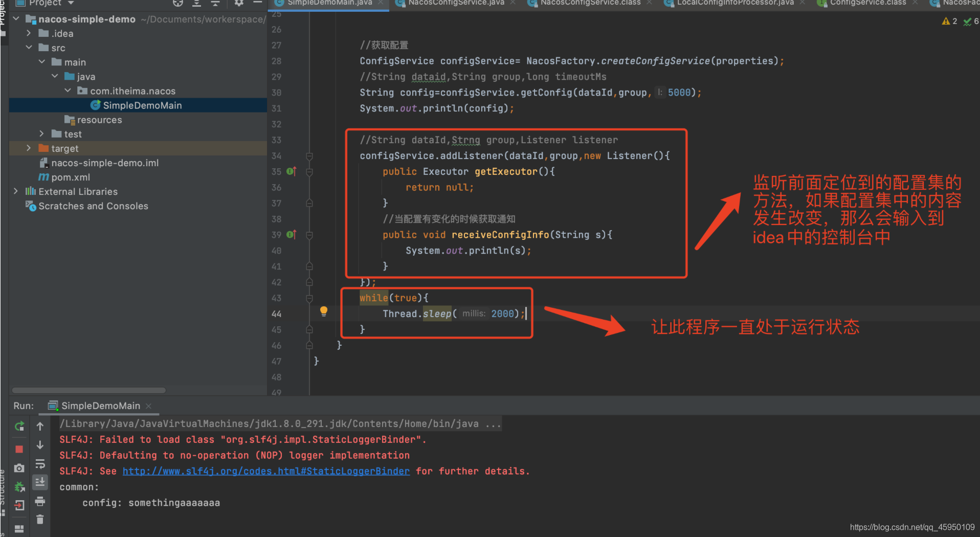980x537 pixels.
Task: Click the green checkmark typo indicator
Action: (971, 21)
